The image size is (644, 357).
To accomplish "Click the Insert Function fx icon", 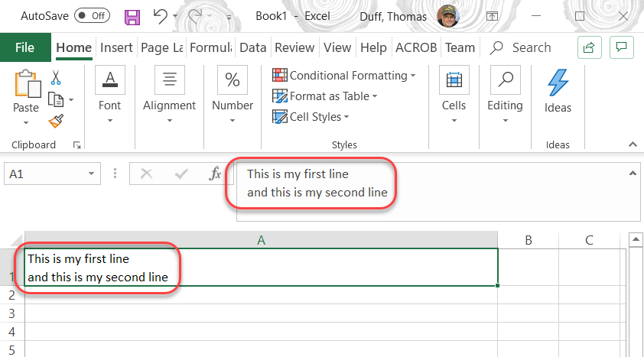I will tap(215, 174).
